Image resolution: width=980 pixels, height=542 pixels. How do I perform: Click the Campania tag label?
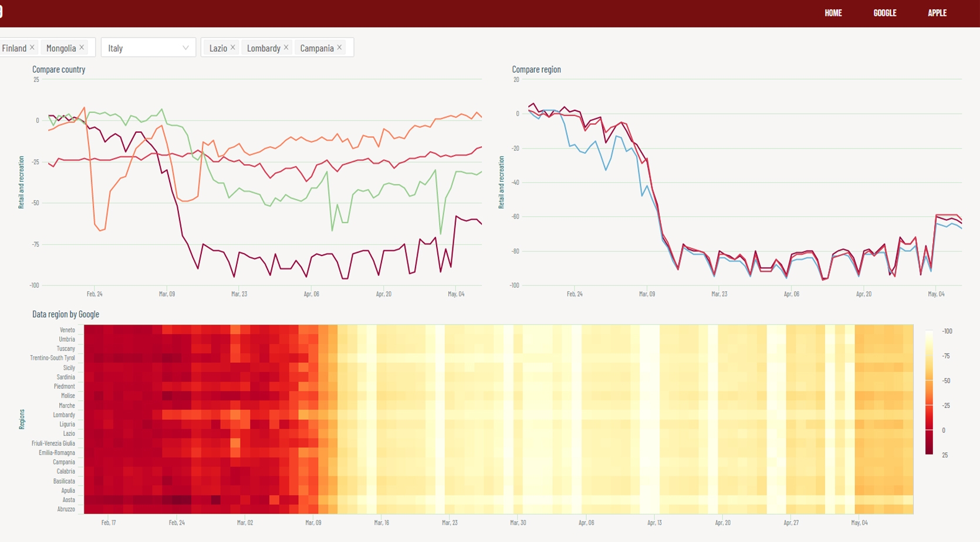coord(317,48)
